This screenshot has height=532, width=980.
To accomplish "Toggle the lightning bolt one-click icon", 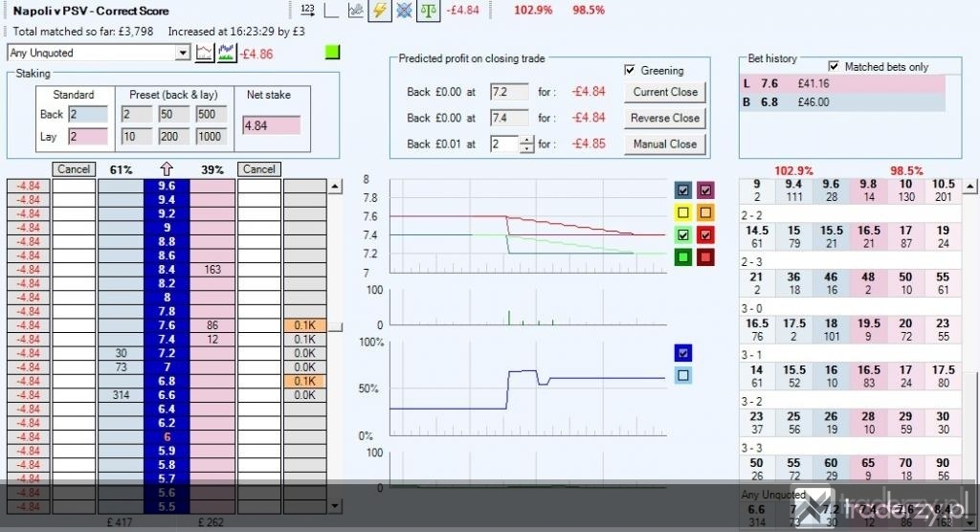I will pyautogui.click(x=380, y=10).
